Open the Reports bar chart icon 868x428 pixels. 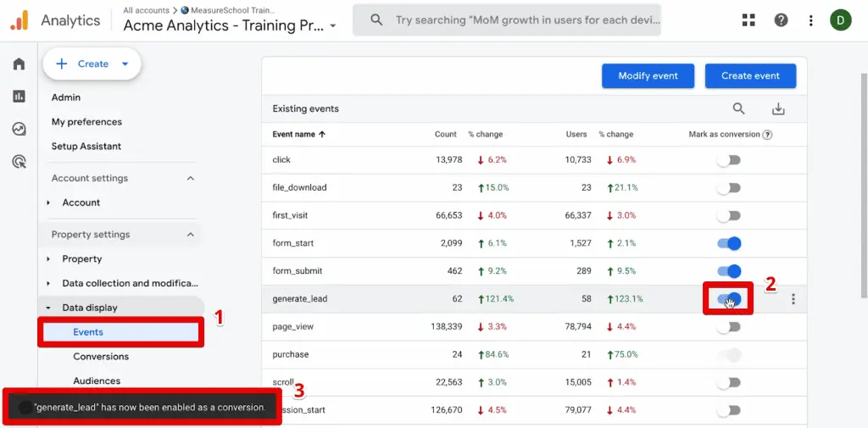19,97
